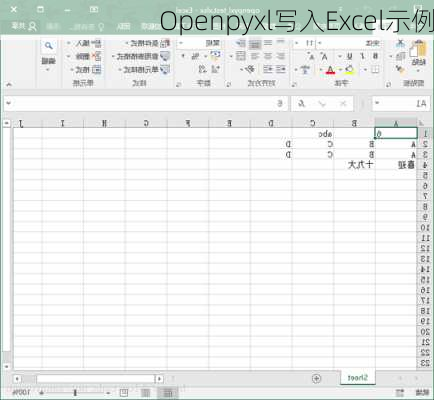Click the phonetic guide 文 icon
This screenshot has width=434, height=400.
point(305,70)
